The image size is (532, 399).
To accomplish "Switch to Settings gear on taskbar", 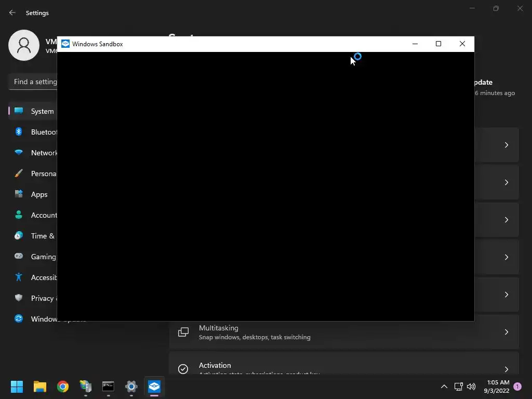I will tap(131, 387).
